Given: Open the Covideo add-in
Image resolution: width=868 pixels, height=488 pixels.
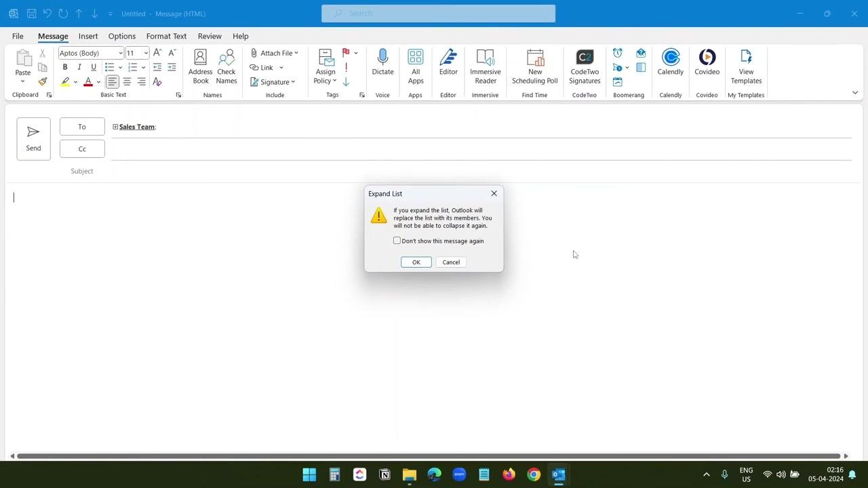Looking at the screenshot, I should (x=707, y=62).
